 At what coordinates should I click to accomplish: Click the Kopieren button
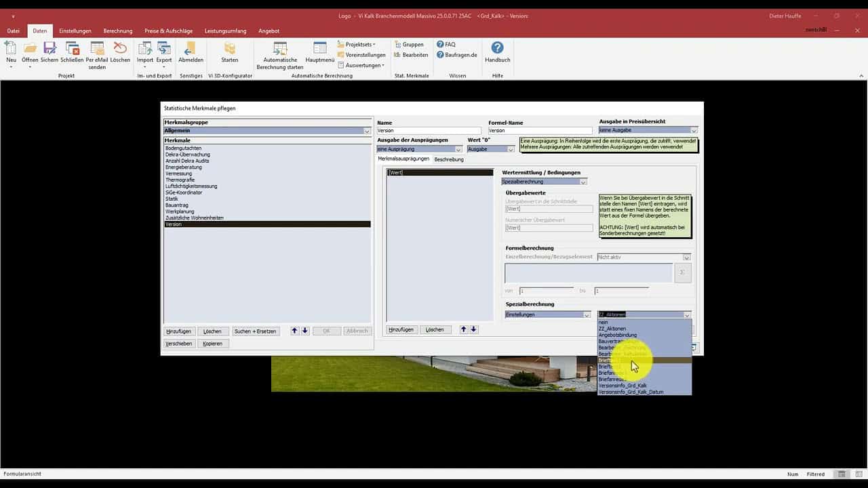pyautogui.click(x=212, y=344)
